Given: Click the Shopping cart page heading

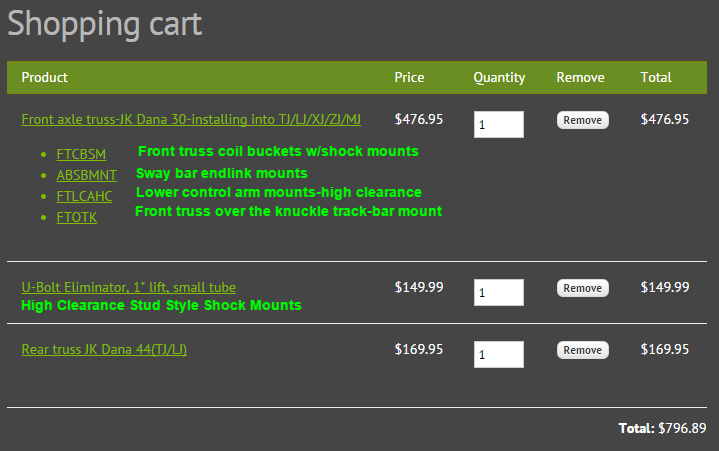Looking at the screenshot, I should pyautogui.click(x=105, y=23).
